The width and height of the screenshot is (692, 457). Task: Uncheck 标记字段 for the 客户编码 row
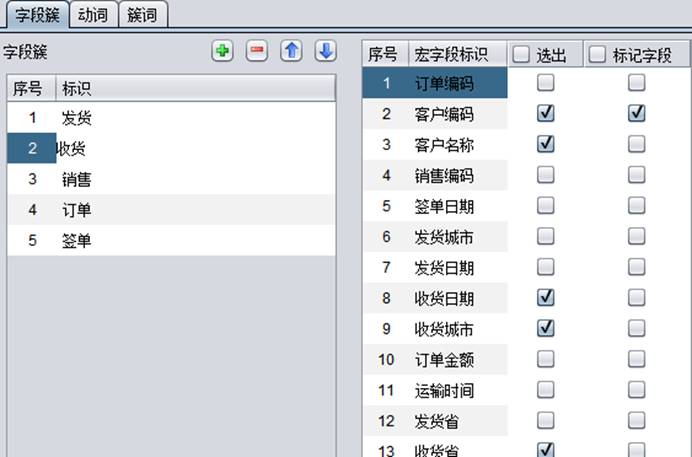pyautogui.click(x=636, y=113)
